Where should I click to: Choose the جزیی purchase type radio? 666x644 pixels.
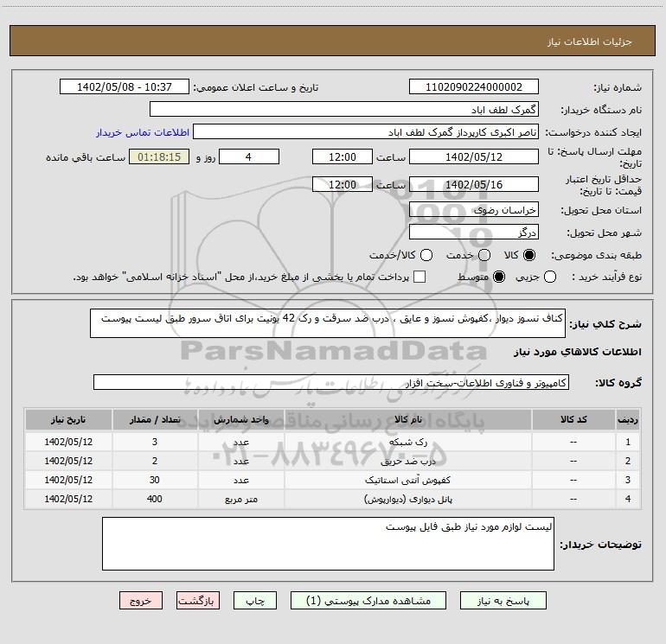pyautogui.click(x=550, y=277)
